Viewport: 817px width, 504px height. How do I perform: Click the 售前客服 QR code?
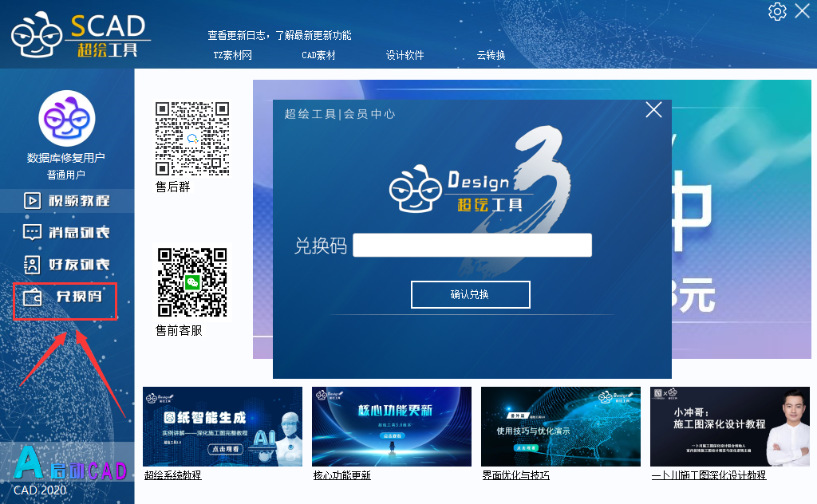[192, 282]
